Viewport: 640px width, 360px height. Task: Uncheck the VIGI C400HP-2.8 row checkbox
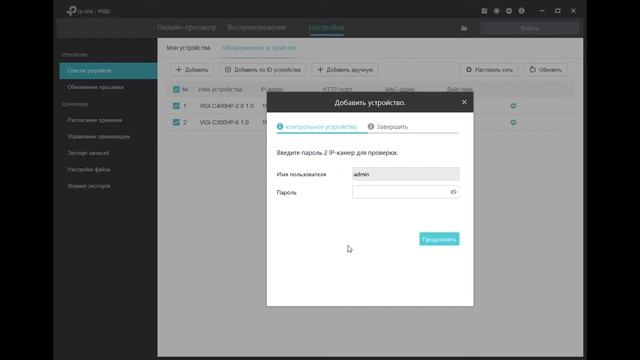click(176, 106)
